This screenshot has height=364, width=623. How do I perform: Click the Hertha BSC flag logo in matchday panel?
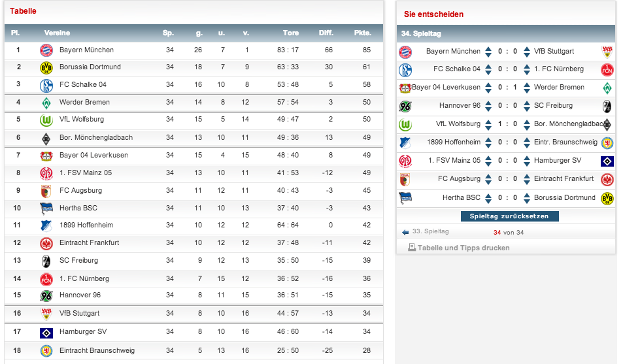point(405,197)
